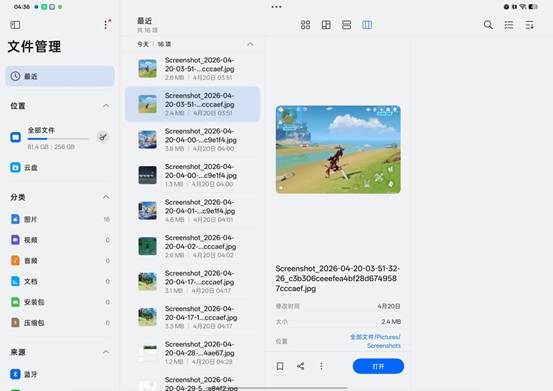
Task: Collapse the 位置 section
Action: 106,106
